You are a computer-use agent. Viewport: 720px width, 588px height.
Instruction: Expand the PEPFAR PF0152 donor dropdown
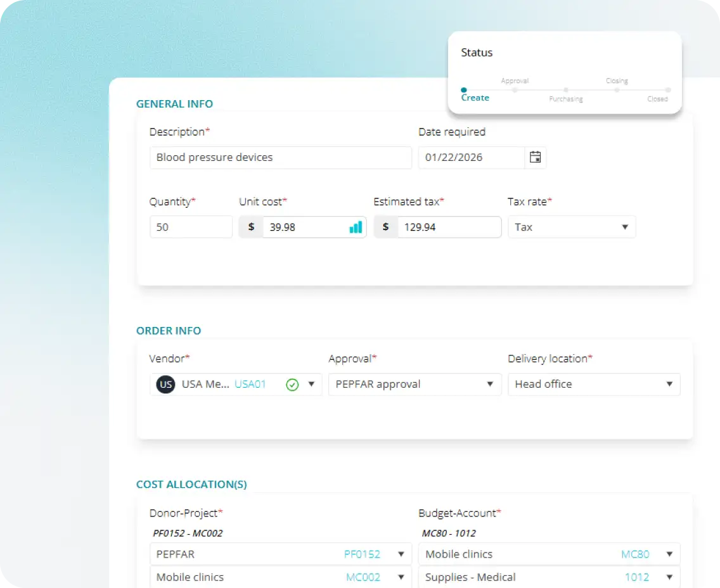(x=401, y=554)
